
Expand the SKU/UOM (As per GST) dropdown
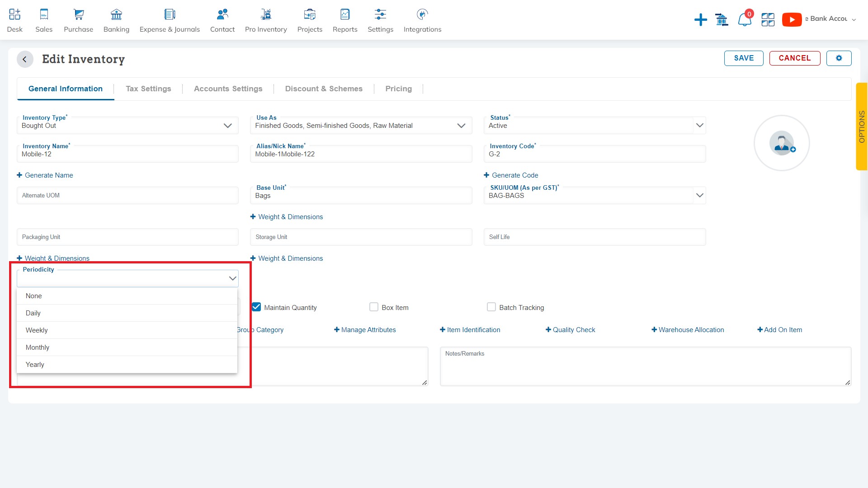[x=699, y=195]
